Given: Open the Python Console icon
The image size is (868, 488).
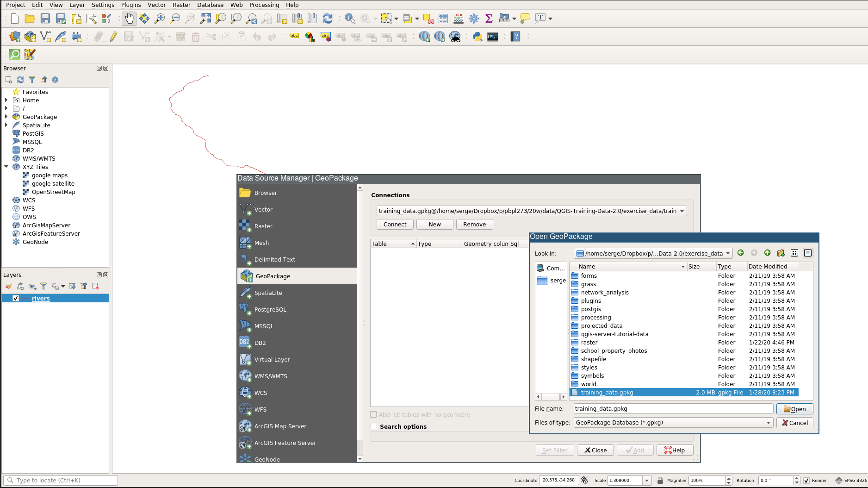Looking at the screenshot, I should click(477, 37).
